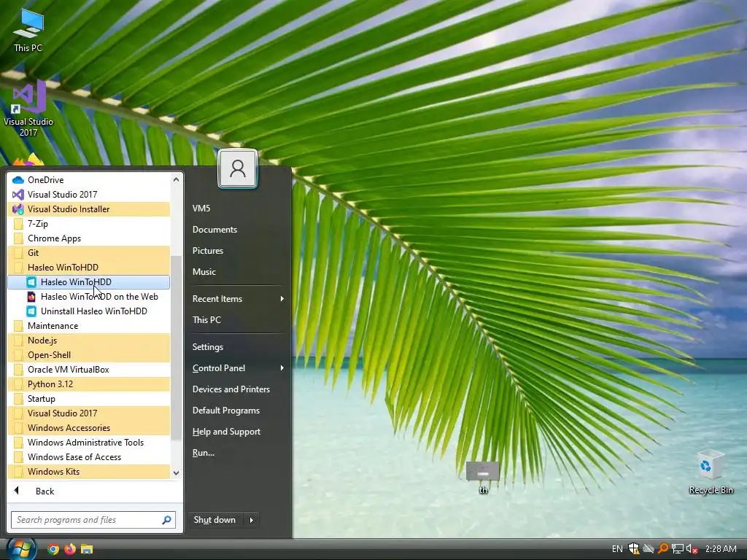Screen dimensions: 747x560
Task: Open This PC from the start menu
Action: coord(238,320)
